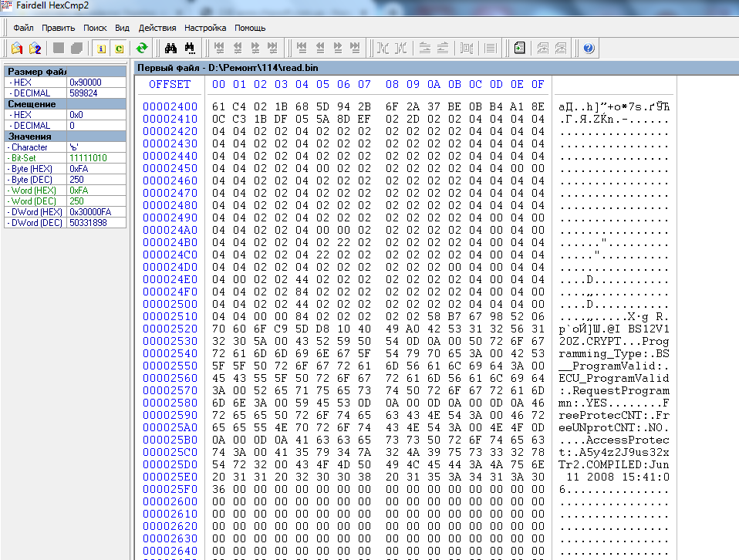Open the Помощь menu

[x=250, y=27]
